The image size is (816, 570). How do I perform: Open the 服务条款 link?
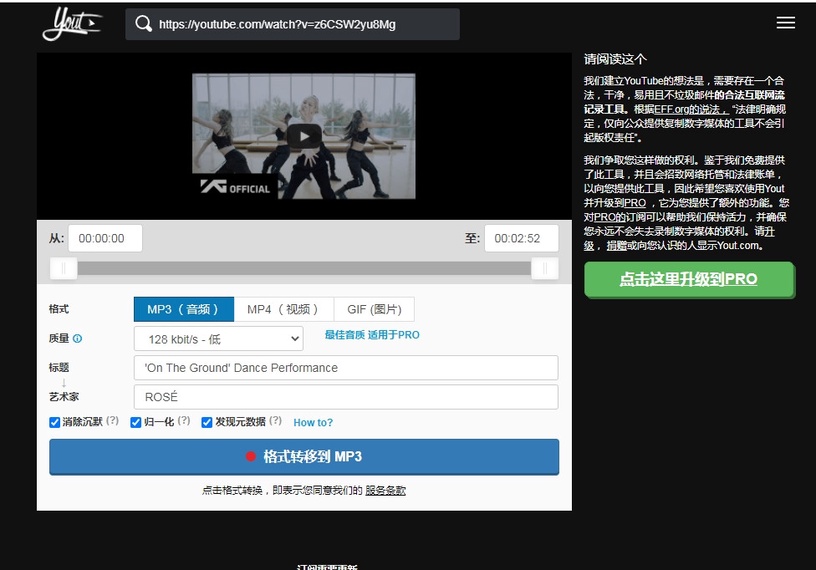[x=385, y=490]
